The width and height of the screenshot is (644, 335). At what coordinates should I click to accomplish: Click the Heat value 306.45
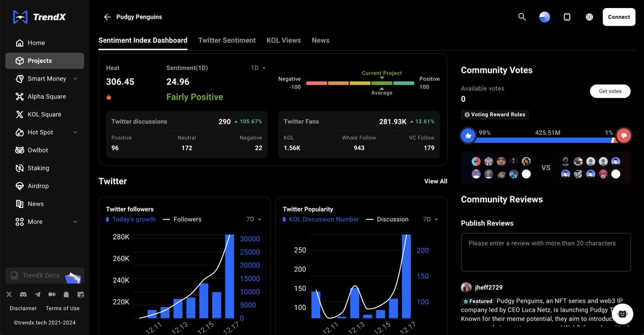tap(120, 82)
